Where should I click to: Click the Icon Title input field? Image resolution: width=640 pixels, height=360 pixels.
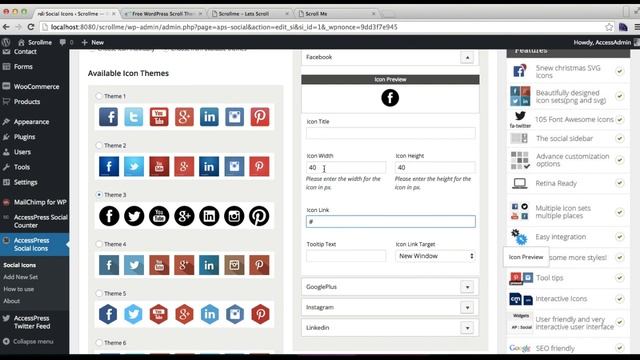coord(391,133)
